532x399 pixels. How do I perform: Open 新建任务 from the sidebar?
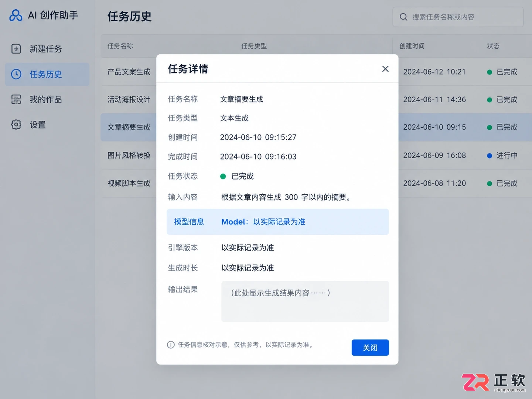click(x=47, y=49)
